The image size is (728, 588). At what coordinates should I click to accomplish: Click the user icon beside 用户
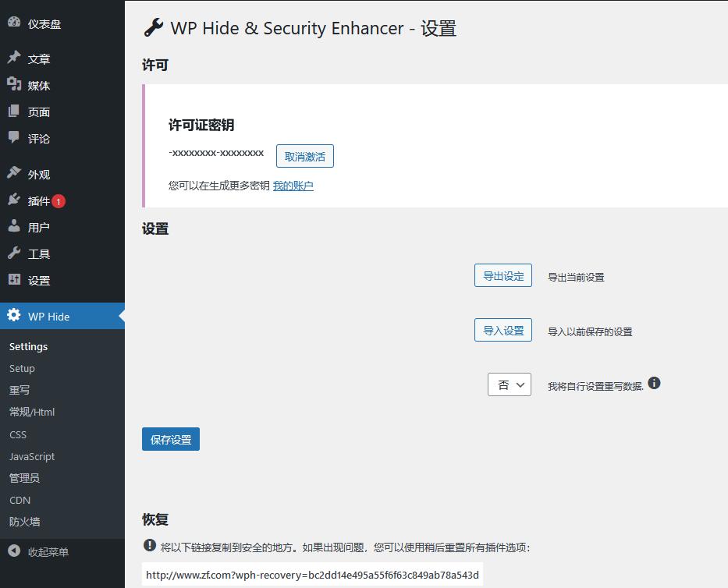(14, 225)
